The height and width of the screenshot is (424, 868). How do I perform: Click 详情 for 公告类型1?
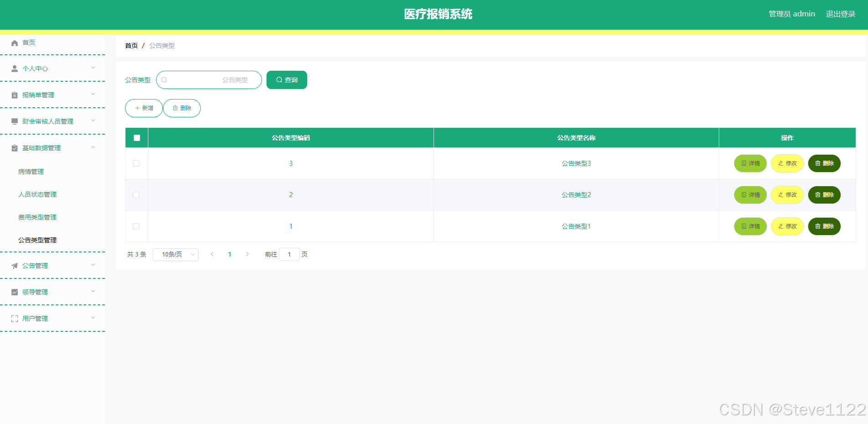point(750,226)
